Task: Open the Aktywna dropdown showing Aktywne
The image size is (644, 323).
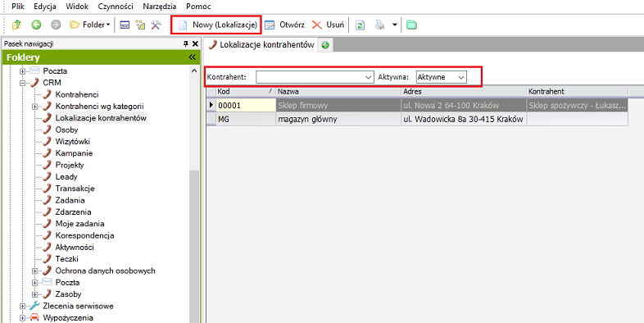Action: (x=441, y=77)
